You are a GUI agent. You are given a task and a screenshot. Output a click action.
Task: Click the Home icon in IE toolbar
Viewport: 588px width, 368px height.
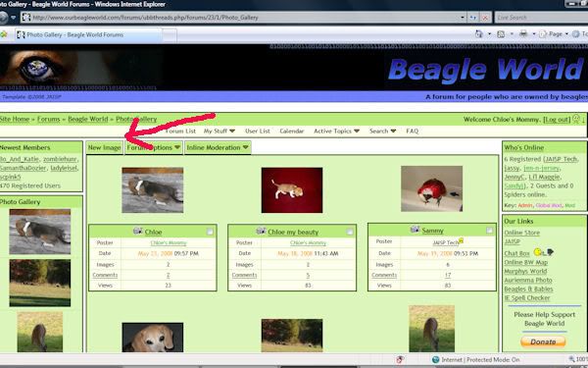[x=479, y=33]
